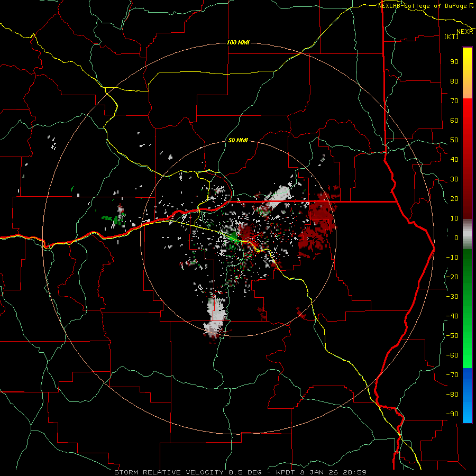Image resolution: width=476 pixels, height=476 pixels.
Task: Click the "50 NMI" range ring label
Action: click(x=238, y=140)
